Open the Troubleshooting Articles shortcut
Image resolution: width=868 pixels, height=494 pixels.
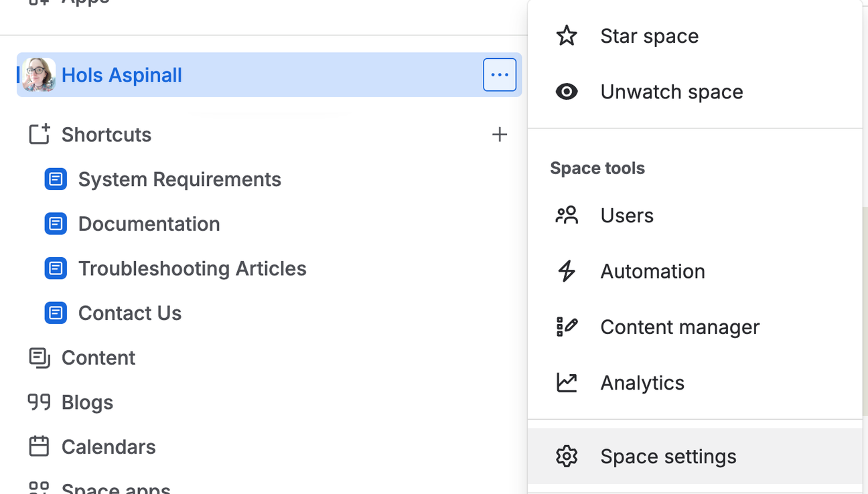(192, 268)
